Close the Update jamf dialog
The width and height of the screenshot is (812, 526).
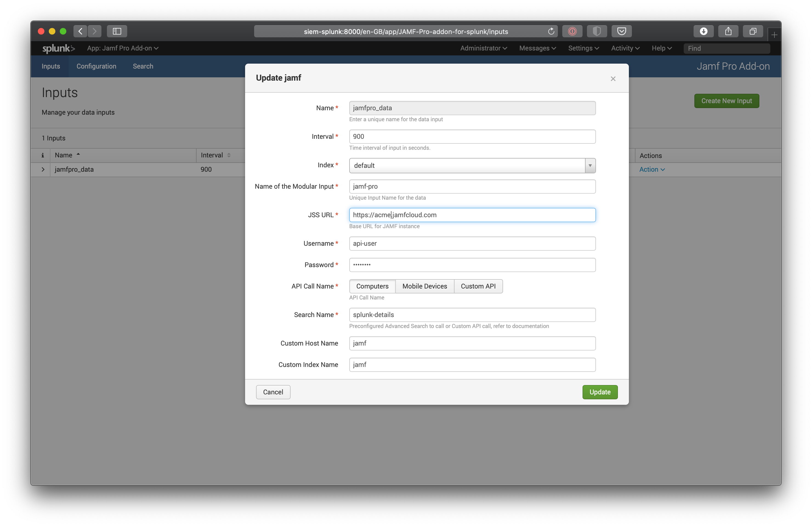pyautogui.click(x=613, y=79)
